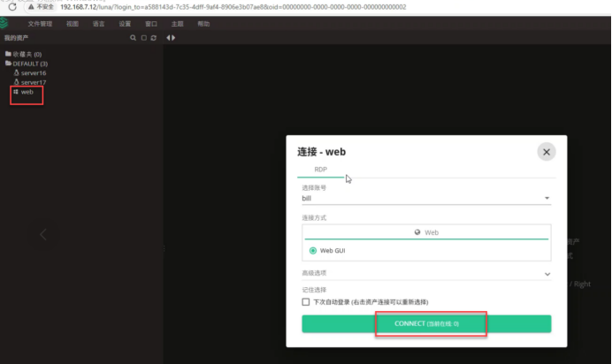
Task: Select server16 asset in the tree
Action: coord(33,73)
